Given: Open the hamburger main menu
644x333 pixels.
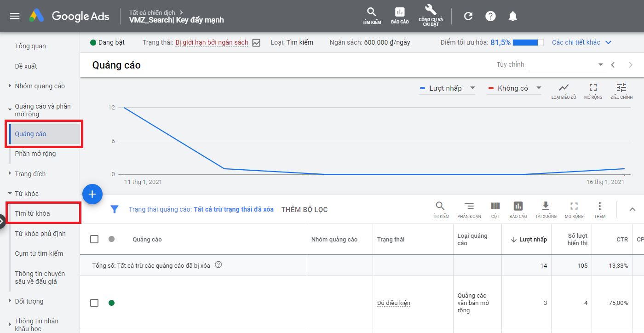Looking at the screenshot, I should (15, 16).
